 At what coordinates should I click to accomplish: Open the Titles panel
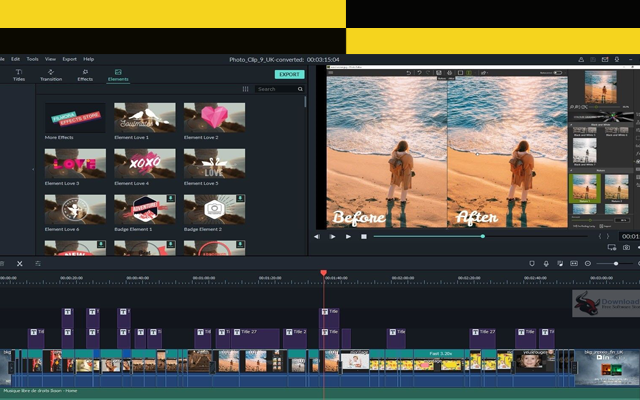click(x=19, y=75)
